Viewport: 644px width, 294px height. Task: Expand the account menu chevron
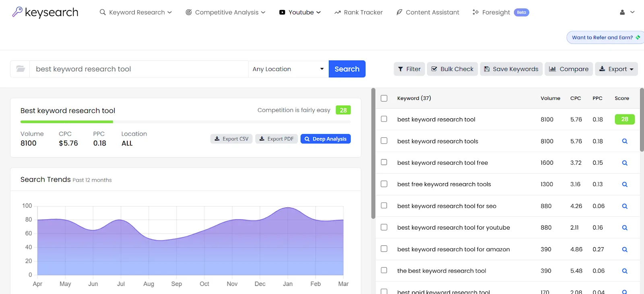pyautogui.click(x=632, y=12)
